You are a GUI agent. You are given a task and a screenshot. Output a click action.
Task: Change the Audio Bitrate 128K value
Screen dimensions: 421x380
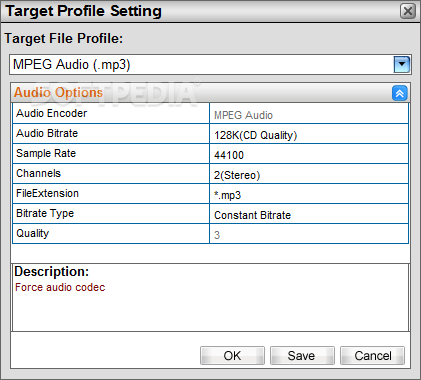click(x=309, y=134)
